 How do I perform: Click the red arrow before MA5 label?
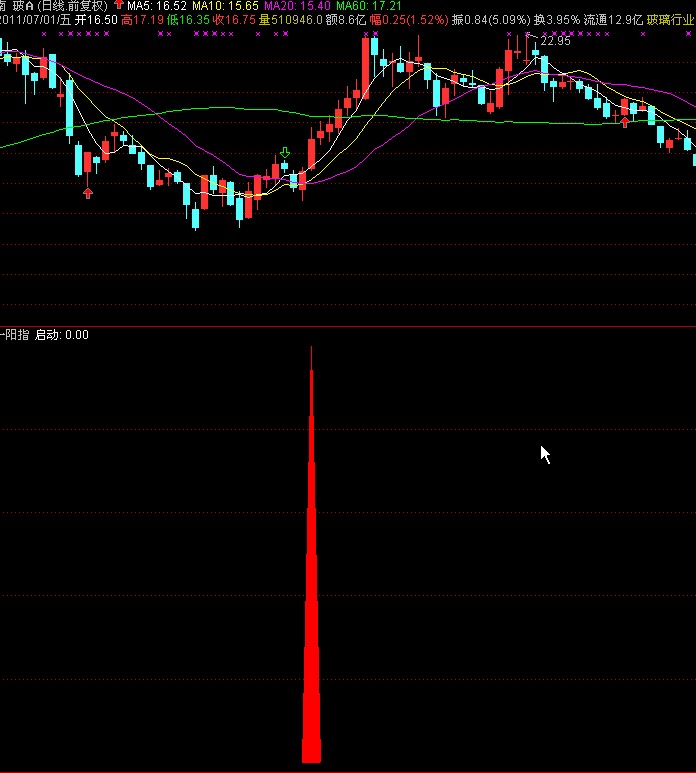119,4
